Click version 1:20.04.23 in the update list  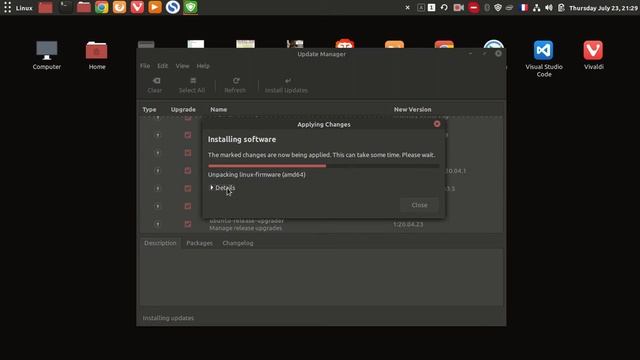pos(408,224)
